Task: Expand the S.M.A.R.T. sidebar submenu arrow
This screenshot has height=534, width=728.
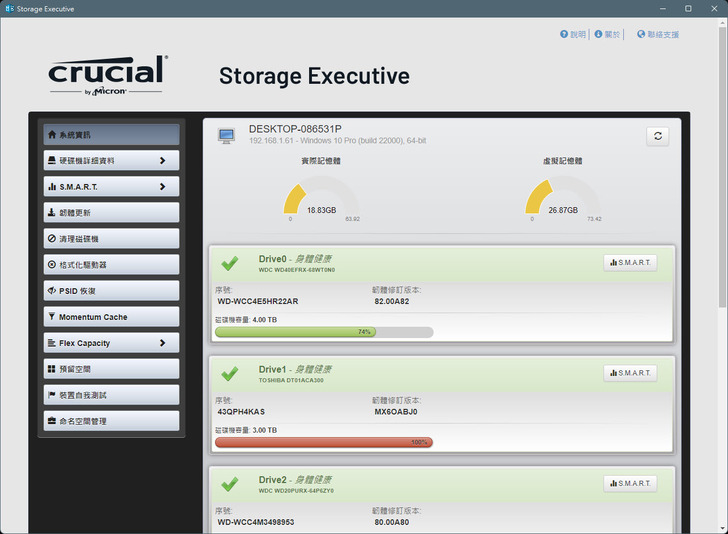Action: click(162, 186)
